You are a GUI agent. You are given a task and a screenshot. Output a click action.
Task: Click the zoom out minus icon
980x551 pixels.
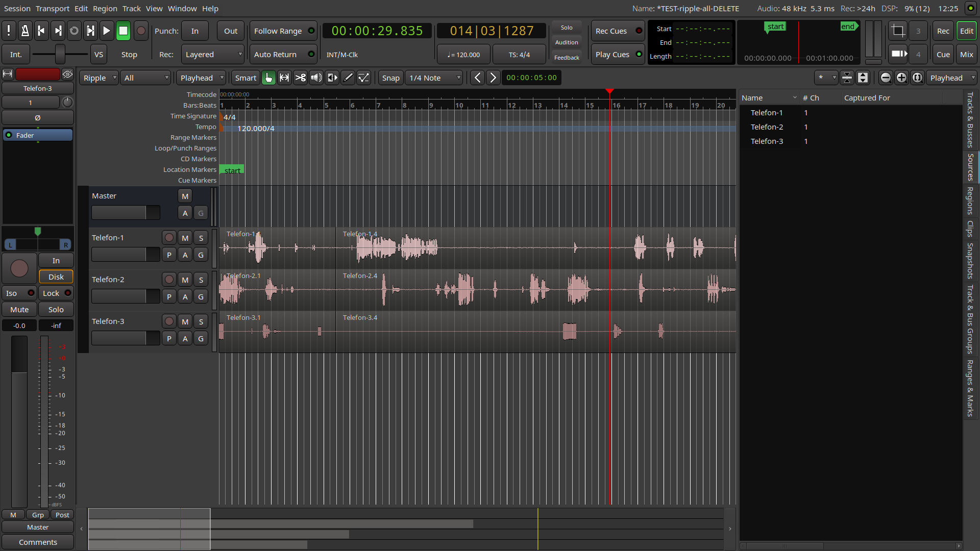(886, 78)
